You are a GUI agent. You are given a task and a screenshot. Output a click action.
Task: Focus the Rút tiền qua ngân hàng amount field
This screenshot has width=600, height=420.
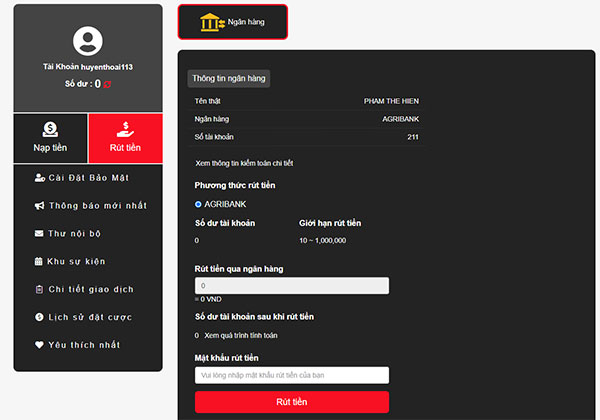291,286
